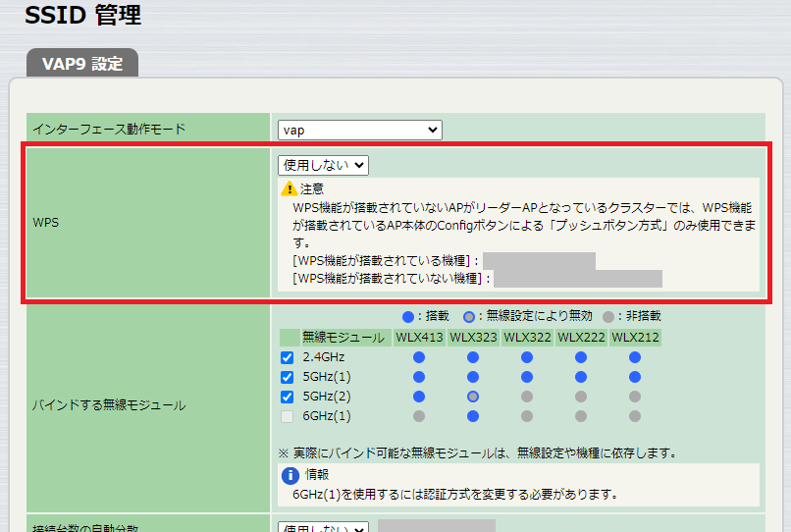791x532 pixels.
Task: Click the [WPS機能が搭載されていない機種] line
Action: coord(392,279)
